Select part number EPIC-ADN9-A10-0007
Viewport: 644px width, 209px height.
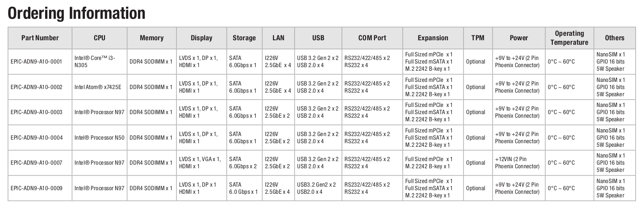tap(37, 163)
